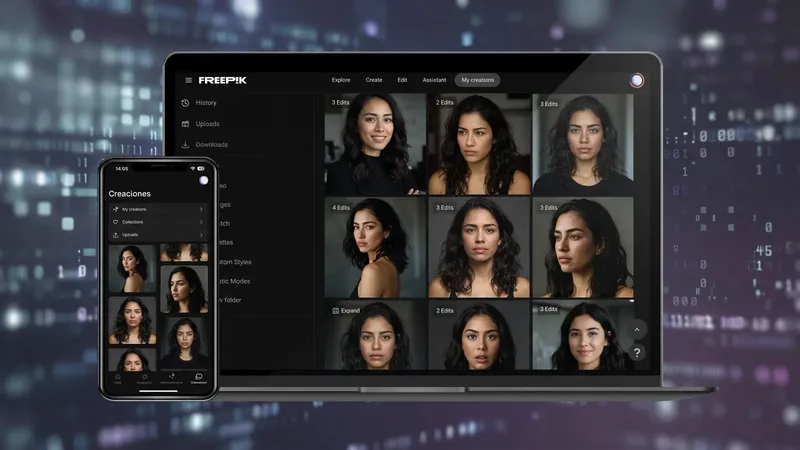This screenshot has height=450, width=800.
Task: Open the 4 Edits over-shoulder portrait thumbnail
Action: point(376,247)
